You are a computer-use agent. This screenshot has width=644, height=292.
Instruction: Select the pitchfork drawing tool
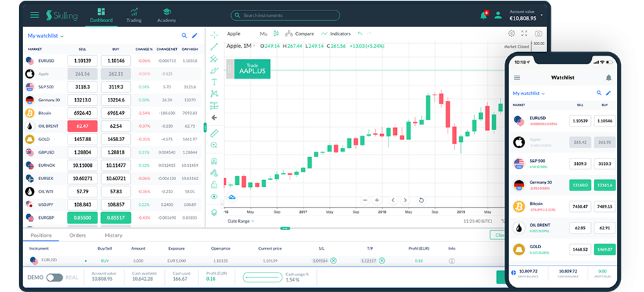214,58
